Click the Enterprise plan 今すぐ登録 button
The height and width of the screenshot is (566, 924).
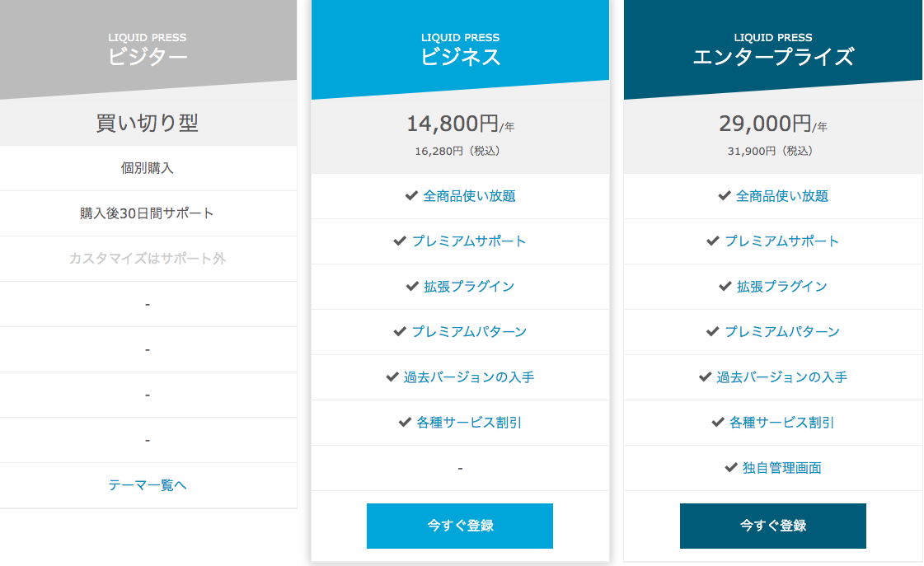[772, 526]
